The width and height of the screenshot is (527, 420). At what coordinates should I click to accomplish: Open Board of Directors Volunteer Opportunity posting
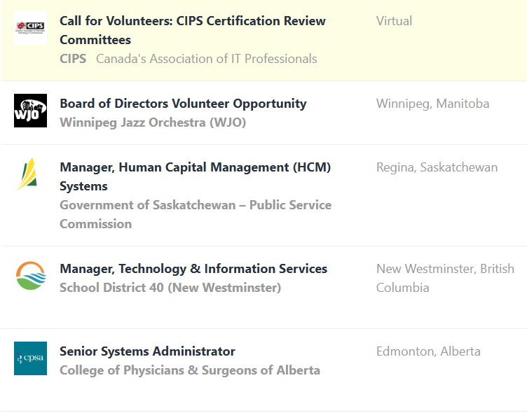pos(183,104)
